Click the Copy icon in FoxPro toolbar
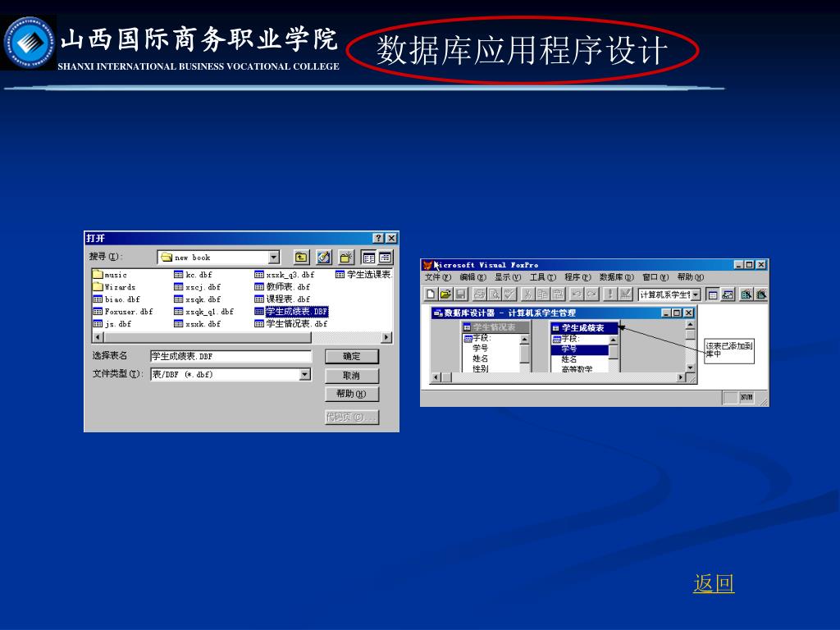 [543, 294]
